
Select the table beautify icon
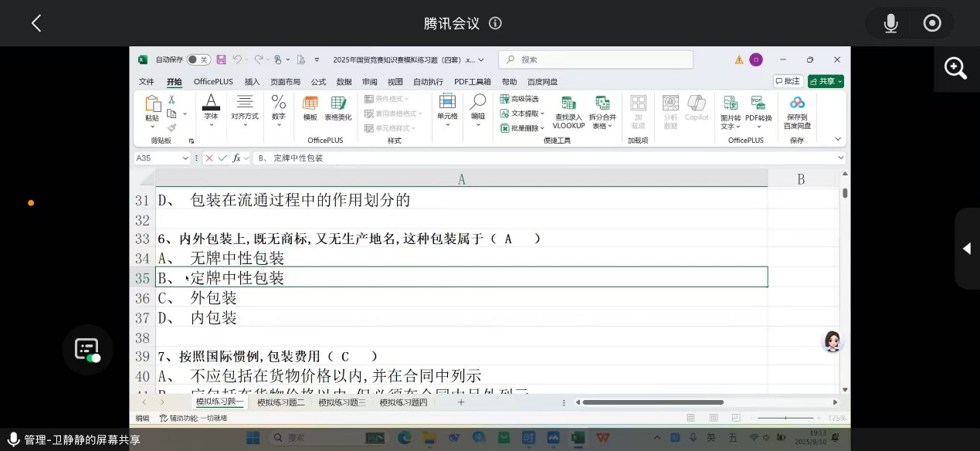tap(337, 103)
